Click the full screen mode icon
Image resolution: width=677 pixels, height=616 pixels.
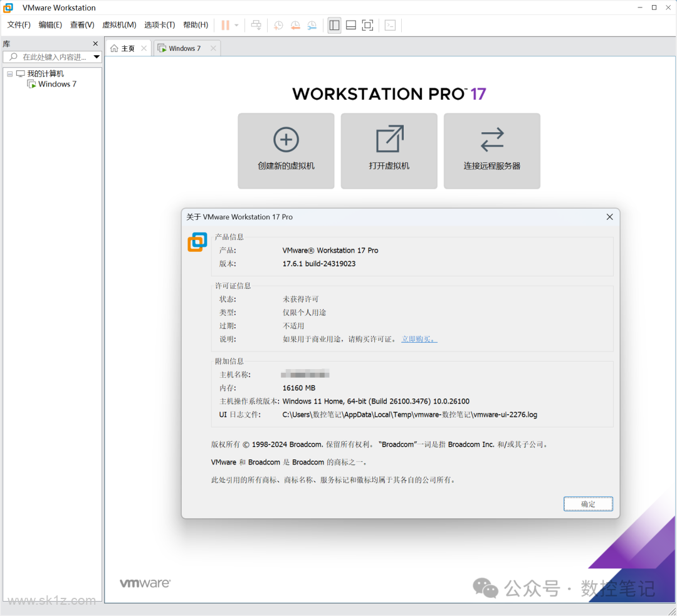(x=367, y=25)
